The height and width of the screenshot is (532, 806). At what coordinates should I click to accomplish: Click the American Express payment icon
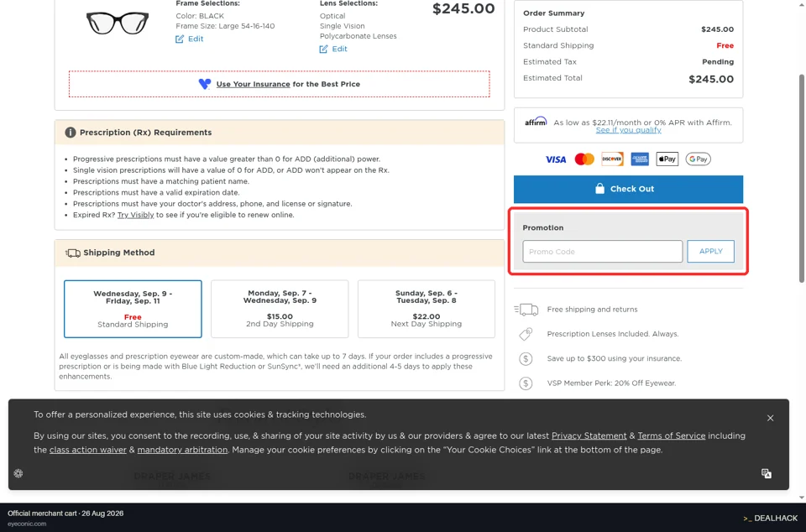[640, 159]
